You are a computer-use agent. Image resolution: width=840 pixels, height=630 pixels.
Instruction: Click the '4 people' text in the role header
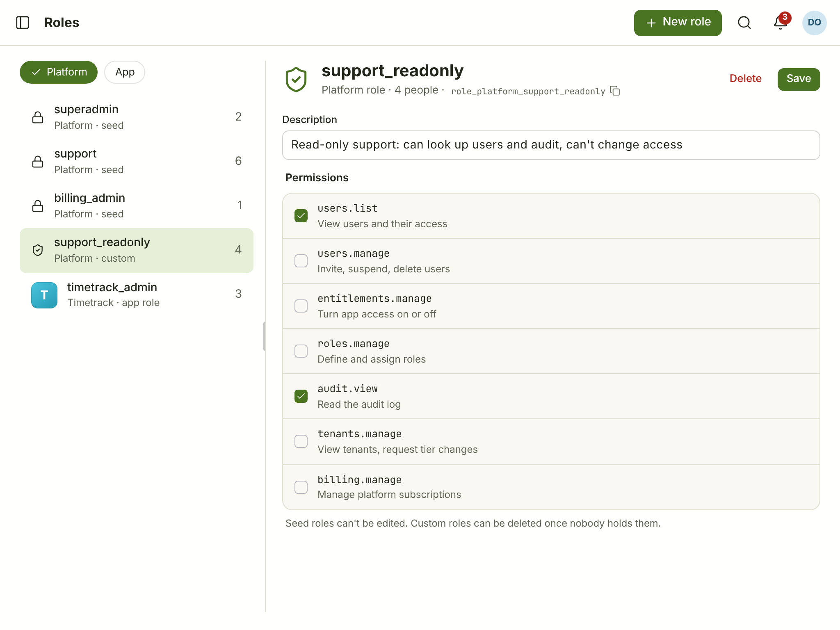coord(416,90)
